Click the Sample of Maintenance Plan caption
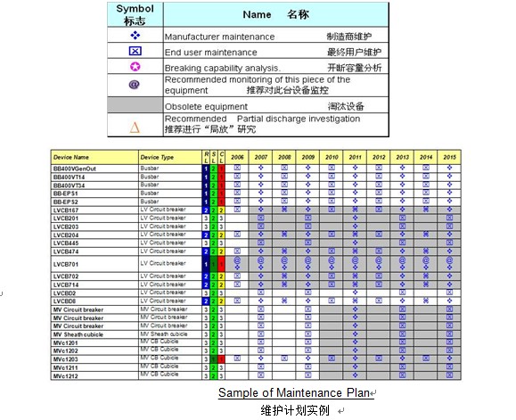Viewport: 516px width, 420px height. pos(293,392)
